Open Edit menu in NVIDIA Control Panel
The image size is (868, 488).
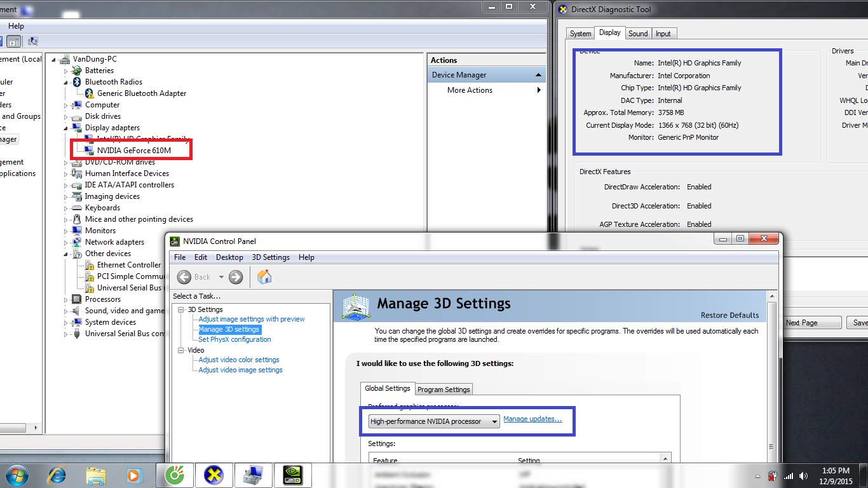201,257
